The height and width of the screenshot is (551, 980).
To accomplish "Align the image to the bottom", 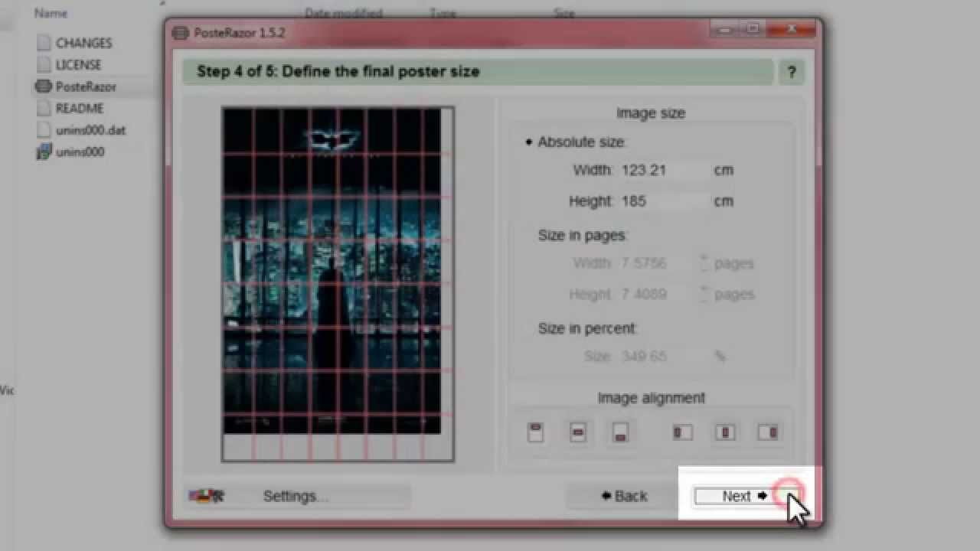I will coord(620,432).
